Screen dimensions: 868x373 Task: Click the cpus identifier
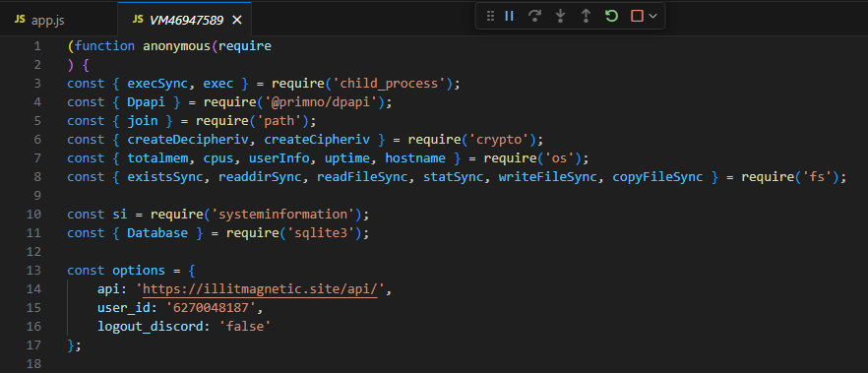click(x=218, y=158)
